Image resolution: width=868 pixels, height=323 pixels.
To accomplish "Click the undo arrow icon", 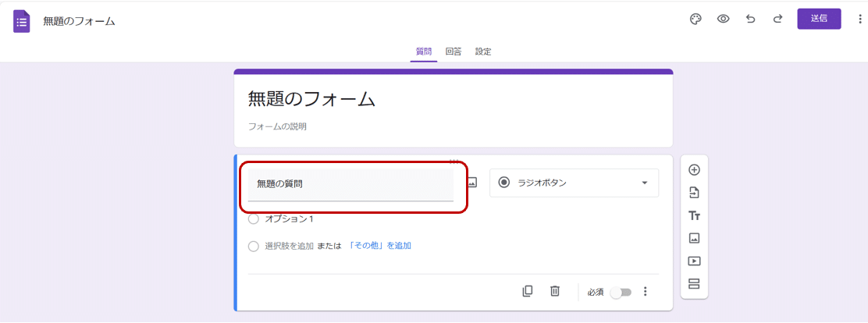I will tap(750, 20).
